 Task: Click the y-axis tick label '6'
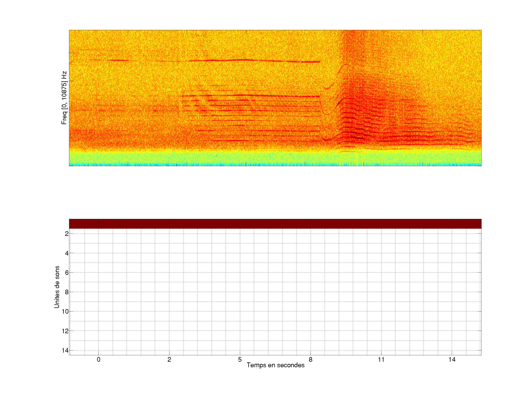point(67,273)
